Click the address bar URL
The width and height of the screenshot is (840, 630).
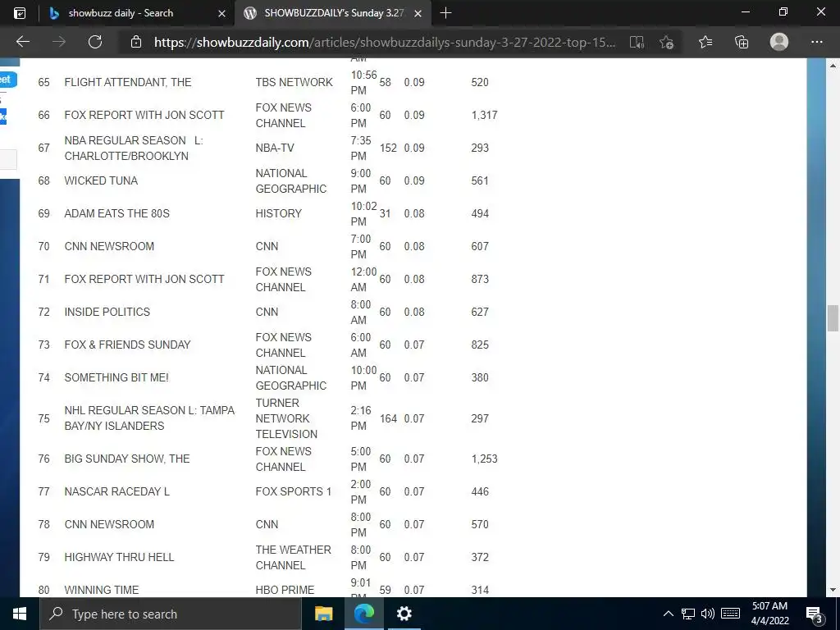[385, 43]
